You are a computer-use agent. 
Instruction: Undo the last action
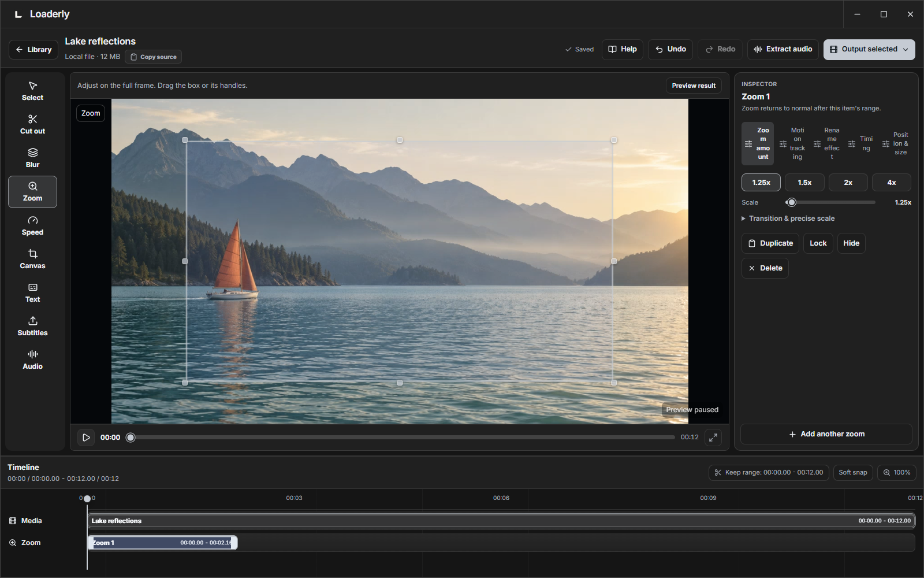tap(670, 49)
